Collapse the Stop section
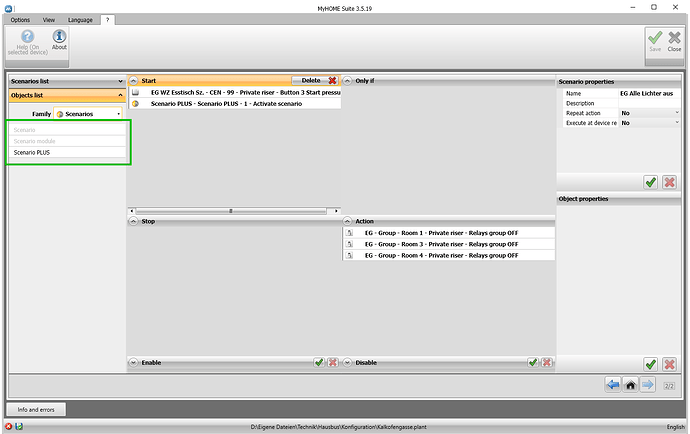Image resolution: width=690 pixels, height=434 pixels. pyautogui.click(x=133, y=221)
